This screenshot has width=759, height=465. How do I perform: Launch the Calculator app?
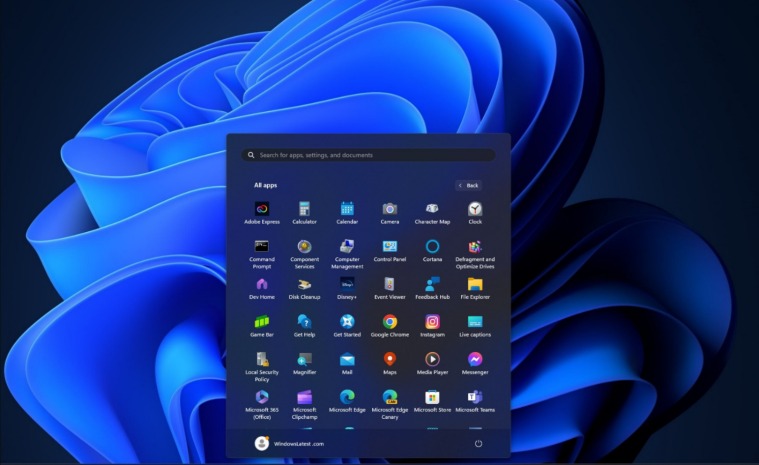[304, 209]
